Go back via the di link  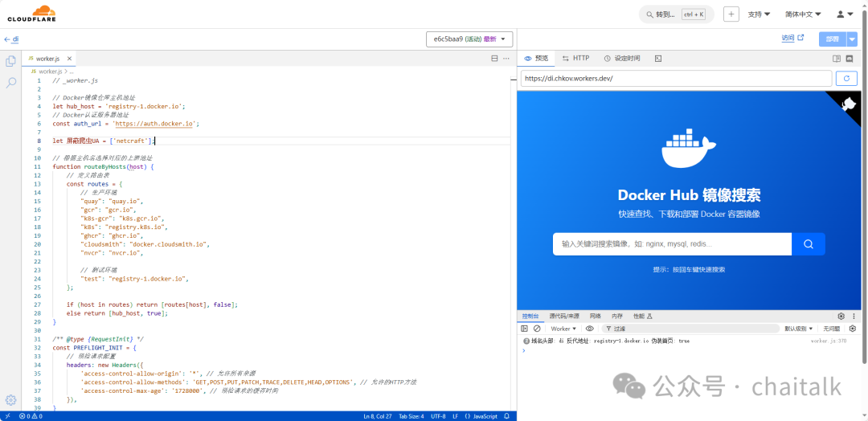tap(11, 39)
